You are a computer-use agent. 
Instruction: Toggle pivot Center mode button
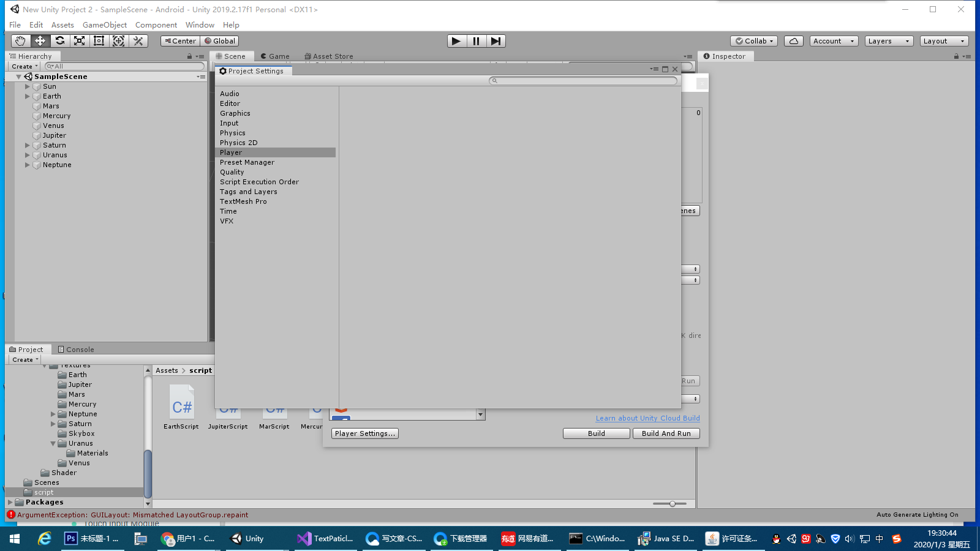coord(181,41)
